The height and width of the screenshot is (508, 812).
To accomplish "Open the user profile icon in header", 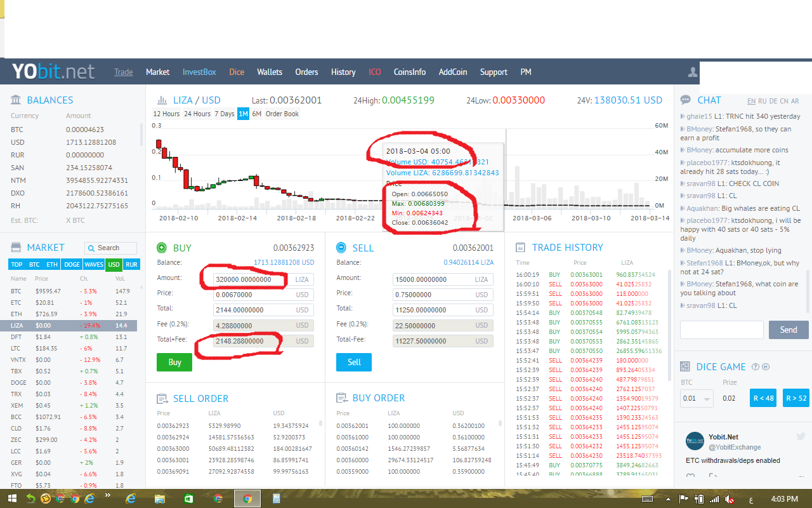I will point(693,72).
